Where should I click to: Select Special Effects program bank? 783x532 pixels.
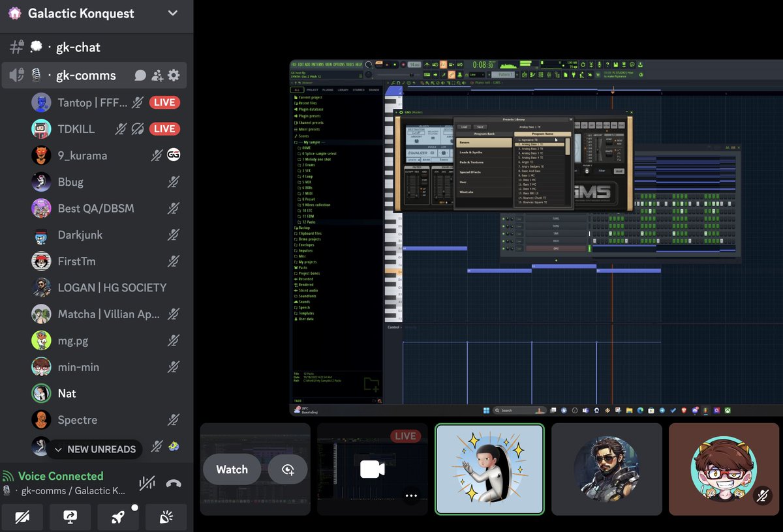[x=484, y=172]
